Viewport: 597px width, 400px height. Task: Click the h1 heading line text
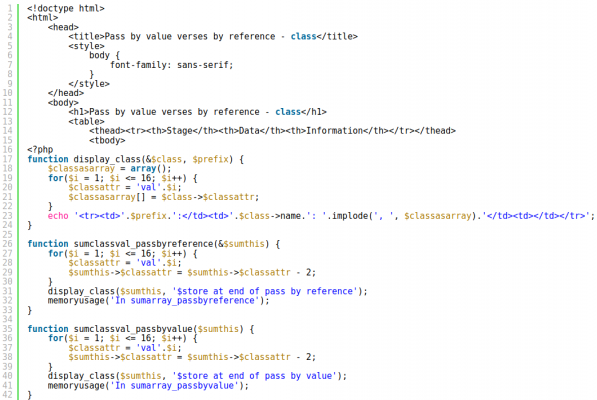click(x=198, y=112)
